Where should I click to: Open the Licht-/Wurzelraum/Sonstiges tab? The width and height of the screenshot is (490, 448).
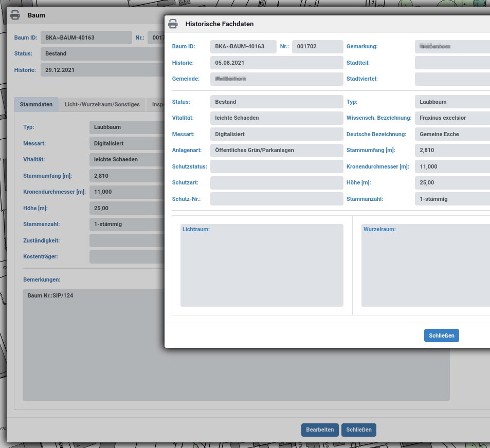102,104
